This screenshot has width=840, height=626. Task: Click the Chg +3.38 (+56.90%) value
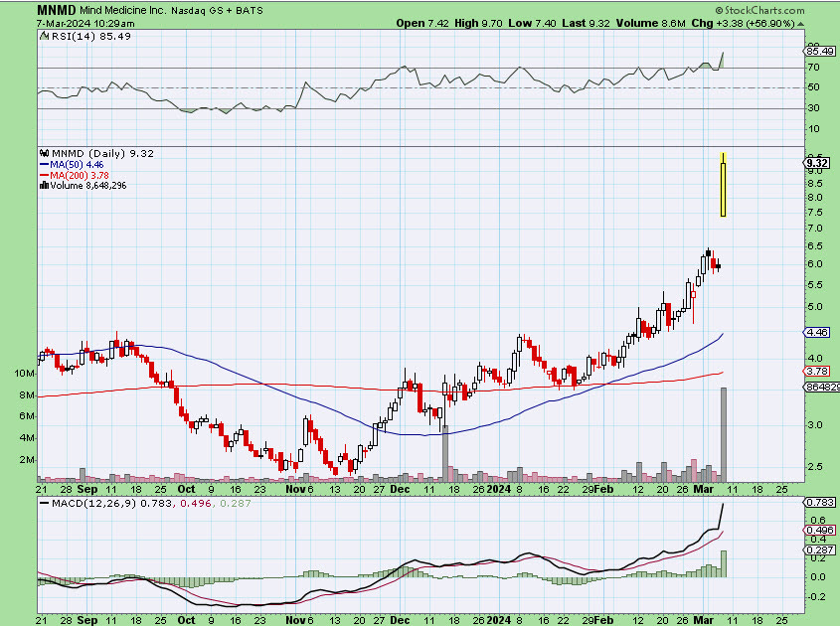pyautogui.click(x=743, y=23)
